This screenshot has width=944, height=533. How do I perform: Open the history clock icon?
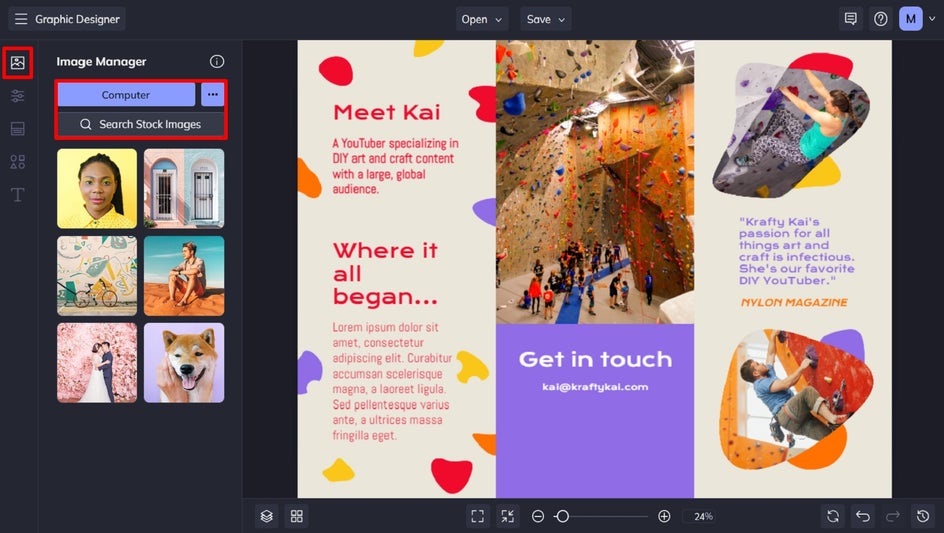click(923, 516)
